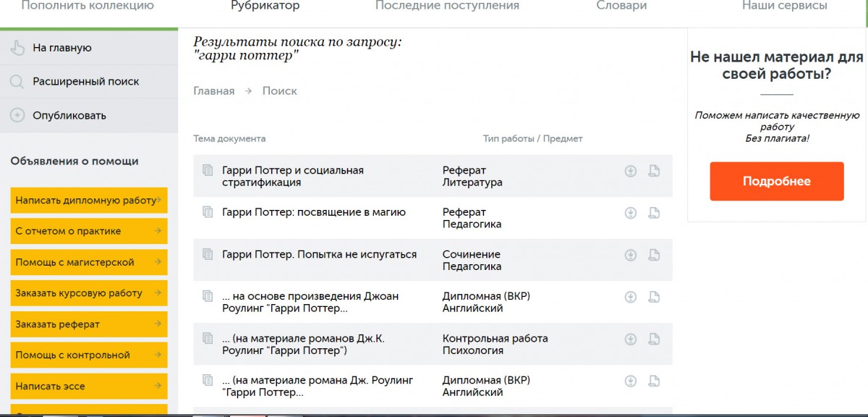
Task: Click Главная breadcrumb link
Action: (214, 91)
